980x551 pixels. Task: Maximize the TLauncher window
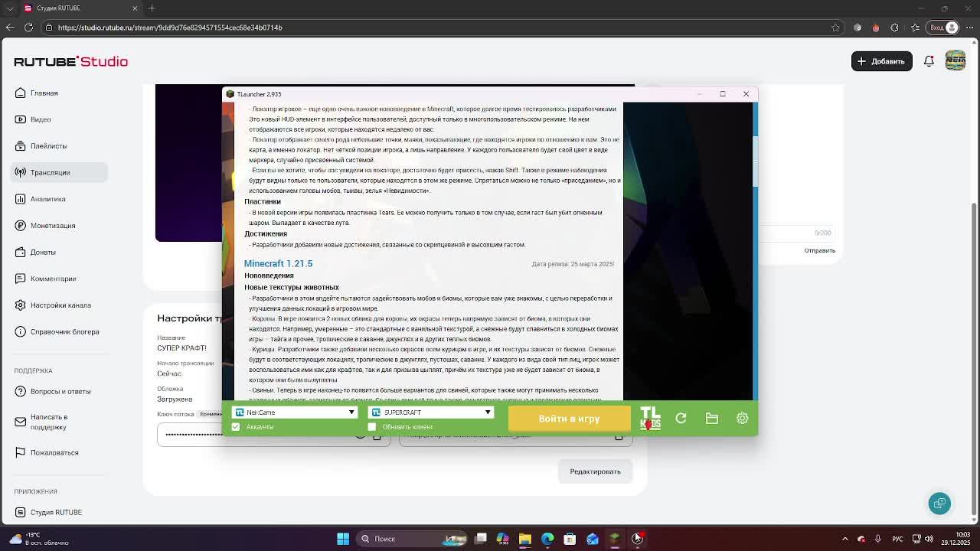pyautogui.click(x=723, y=94)
